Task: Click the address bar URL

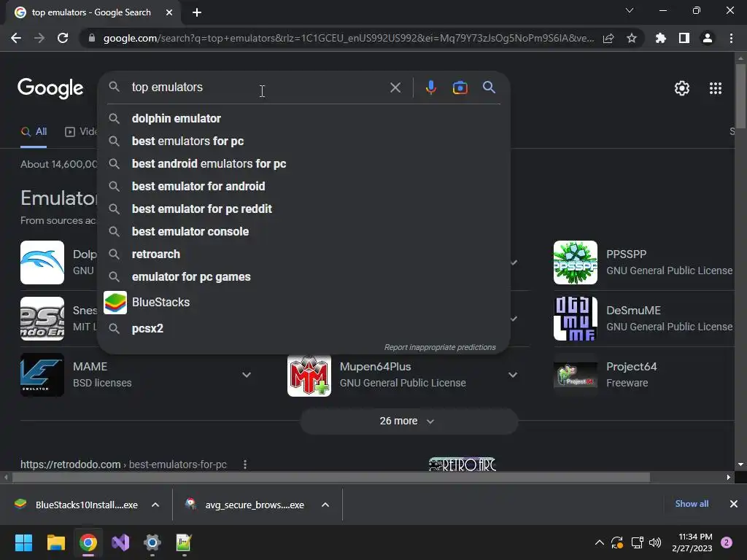Action: (349, 38)
